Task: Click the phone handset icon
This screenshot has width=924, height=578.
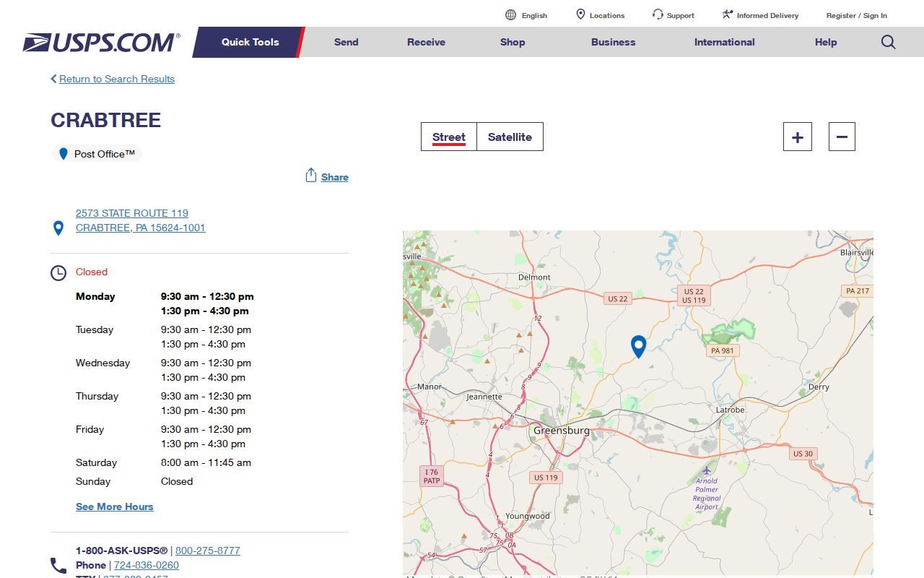Action: (x=58, y=565)
